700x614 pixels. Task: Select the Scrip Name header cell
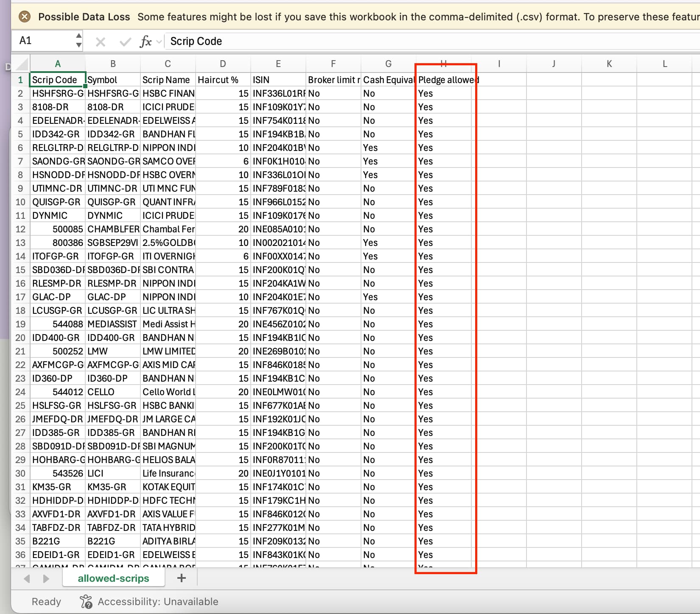point(168,80)
